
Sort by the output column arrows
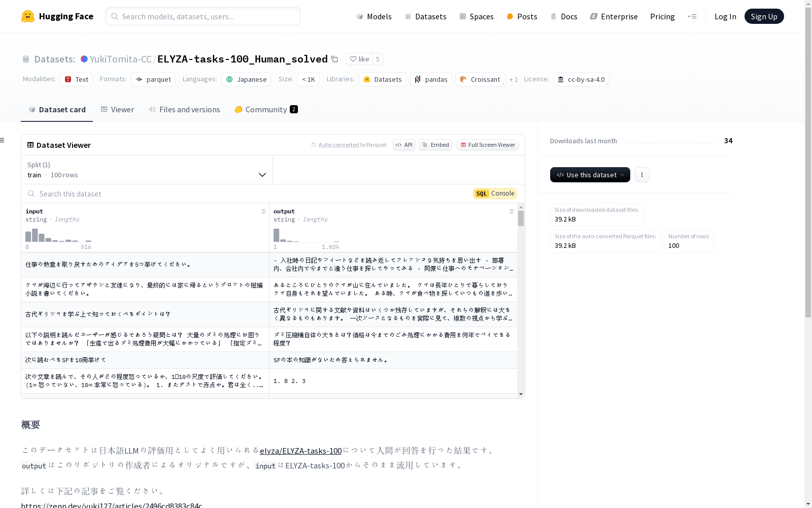click(512, 211)
